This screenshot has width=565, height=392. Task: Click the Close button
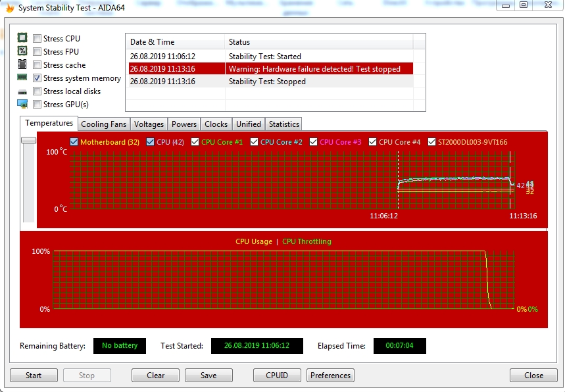[533, 376]
